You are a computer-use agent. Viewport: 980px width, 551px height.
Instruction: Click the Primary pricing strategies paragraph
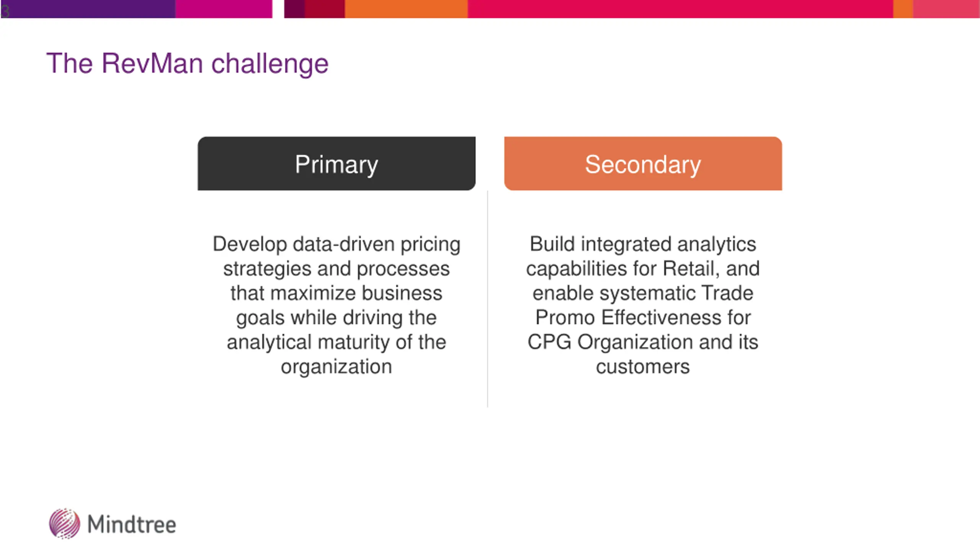(x=336, y=305)
